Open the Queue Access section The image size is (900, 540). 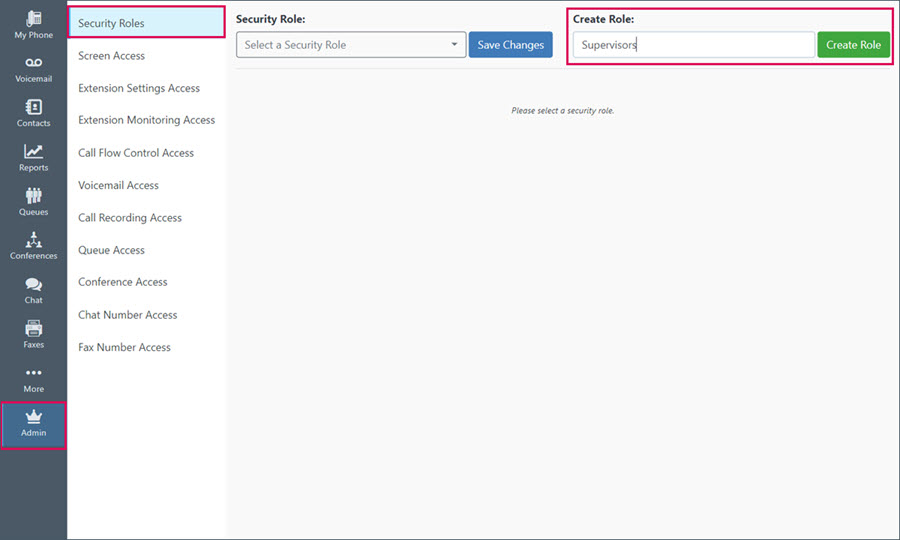click(x=111, y=250)
